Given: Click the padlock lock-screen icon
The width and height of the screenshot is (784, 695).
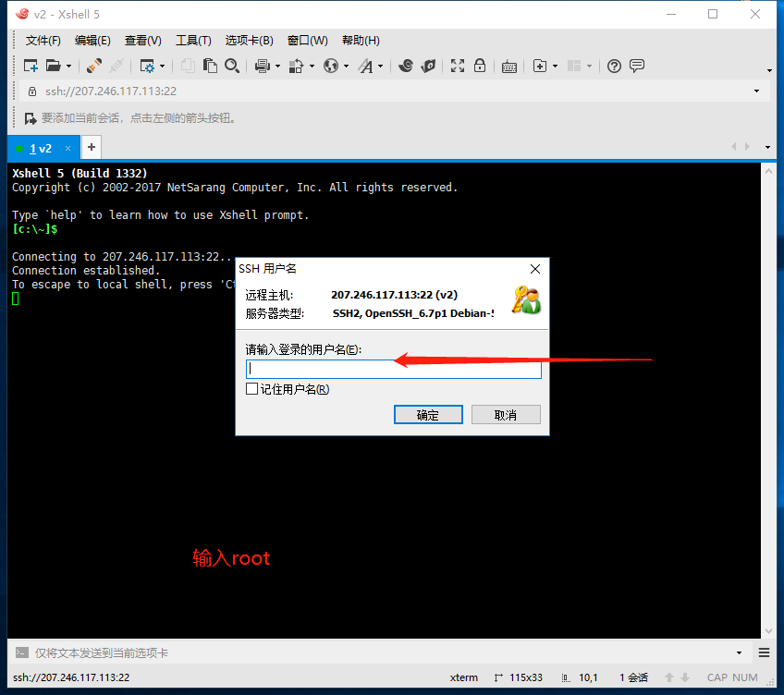Looking at the screenshot, I should [480, 66].
